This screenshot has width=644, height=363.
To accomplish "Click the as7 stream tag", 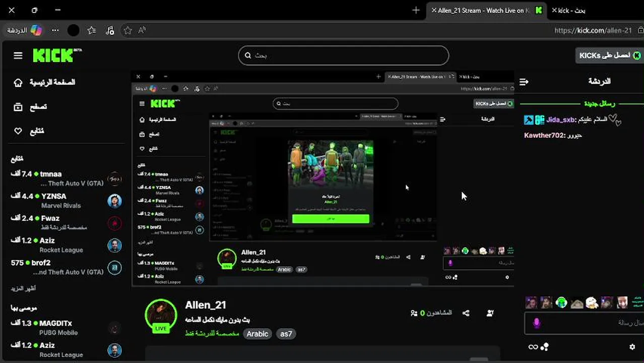I will click(x=286, y=334).
